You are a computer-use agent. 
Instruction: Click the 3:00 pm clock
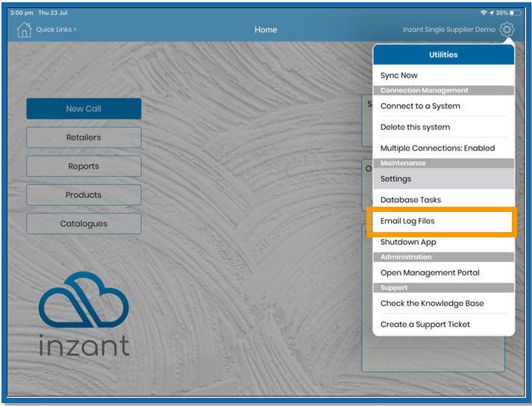[x=22, y=13]
